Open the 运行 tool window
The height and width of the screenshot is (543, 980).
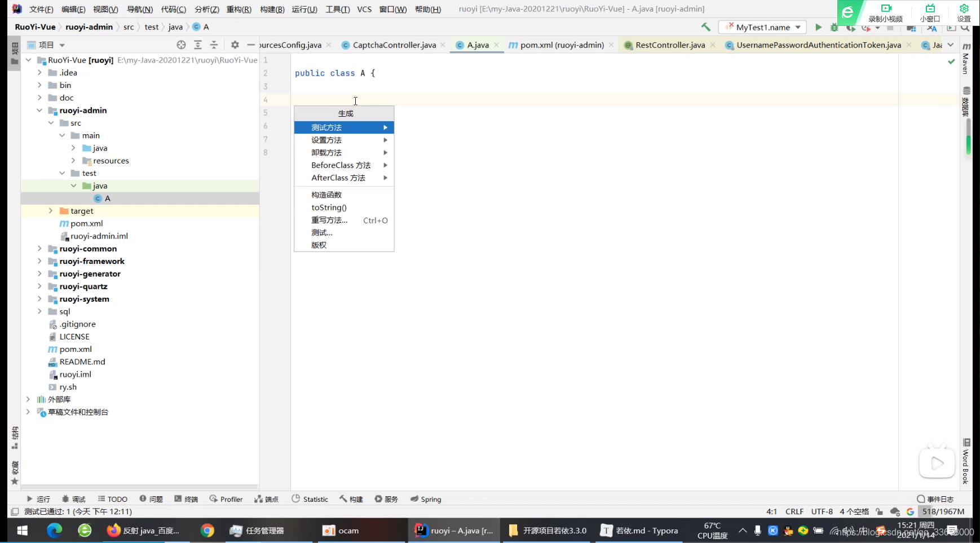[38, 499]
